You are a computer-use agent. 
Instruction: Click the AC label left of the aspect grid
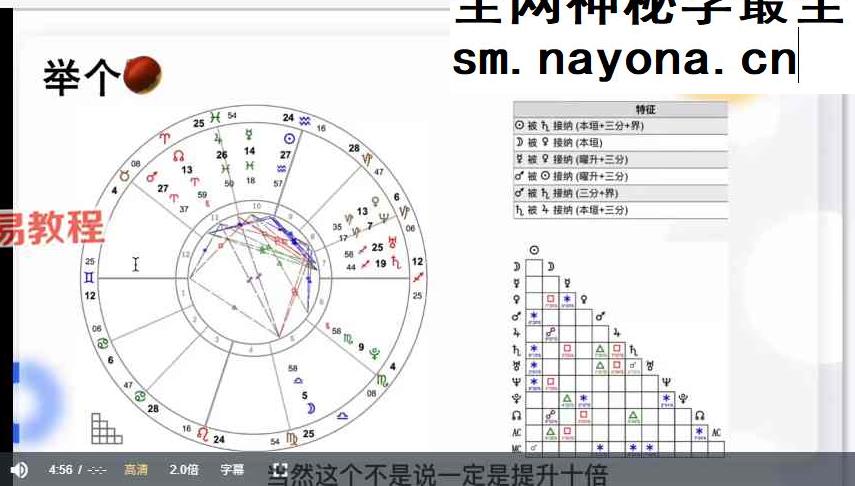[x=517, y=433]
